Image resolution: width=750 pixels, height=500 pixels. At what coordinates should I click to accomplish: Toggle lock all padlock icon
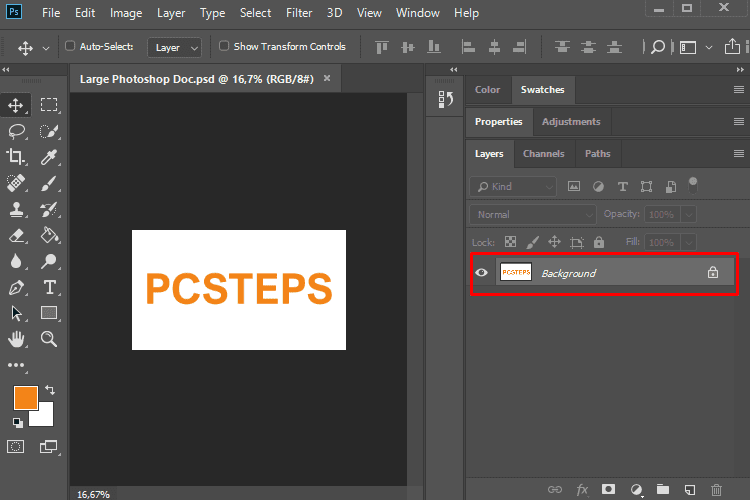pos(599,242)
